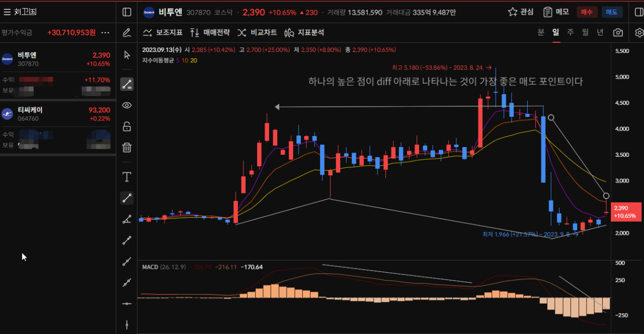Screen dimensions: 644x334
Task: Open 메모 memo notes
Action: [x=555, y=12]
